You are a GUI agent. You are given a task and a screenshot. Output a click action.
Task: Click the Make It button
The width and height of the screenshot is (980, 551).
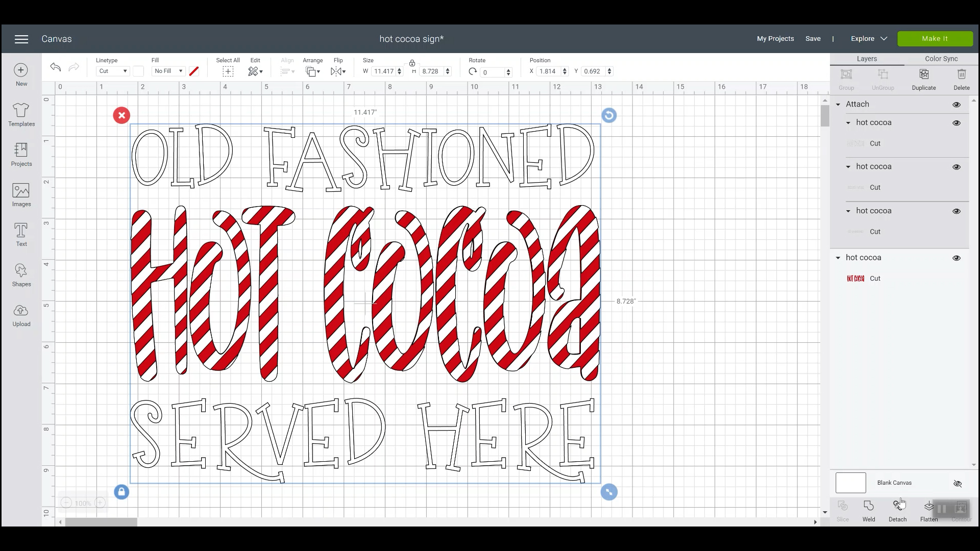click(935, 38)
